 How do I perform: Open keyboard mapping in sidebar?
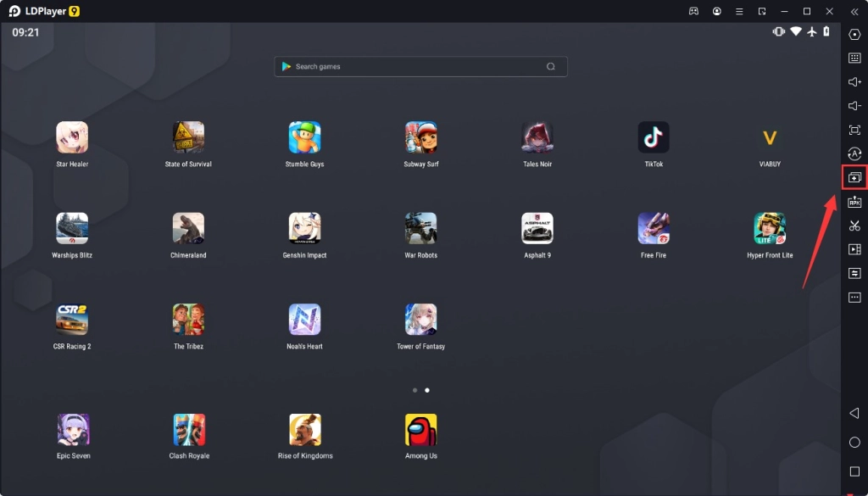point(854,59)
